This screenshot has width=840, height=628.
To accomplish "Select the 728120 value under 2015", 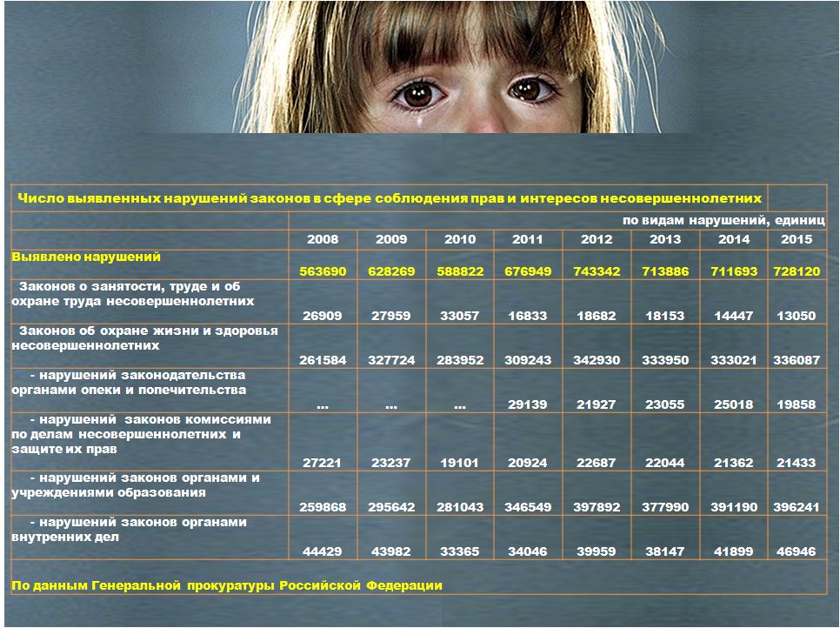I will coord(796,271).
